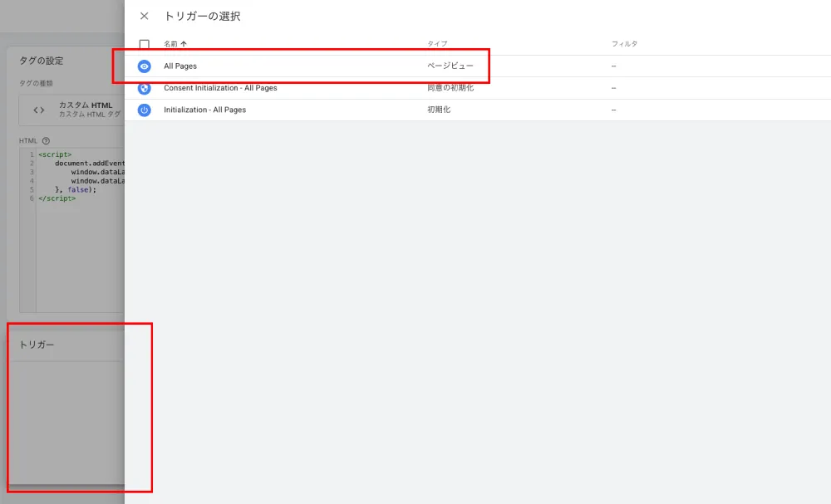Toggle the select-all triggers checkbox
The image size is (831, 504).
tap(144, 44)
